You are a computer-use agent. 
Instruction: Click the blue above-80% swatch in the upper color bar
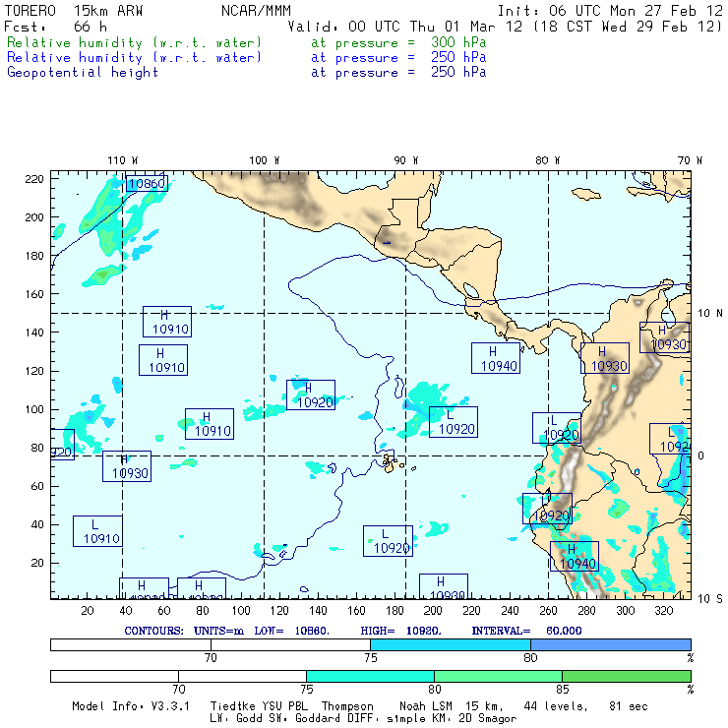[611, 644]
